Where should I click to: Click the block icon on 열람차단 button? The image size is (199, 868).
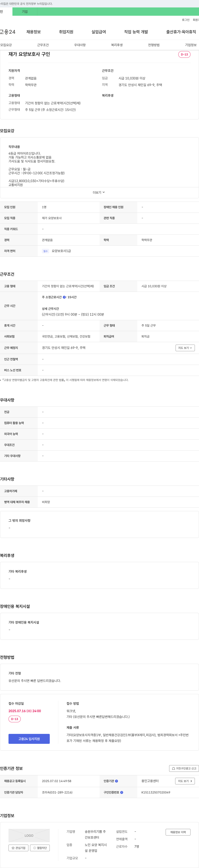[34, 848]
